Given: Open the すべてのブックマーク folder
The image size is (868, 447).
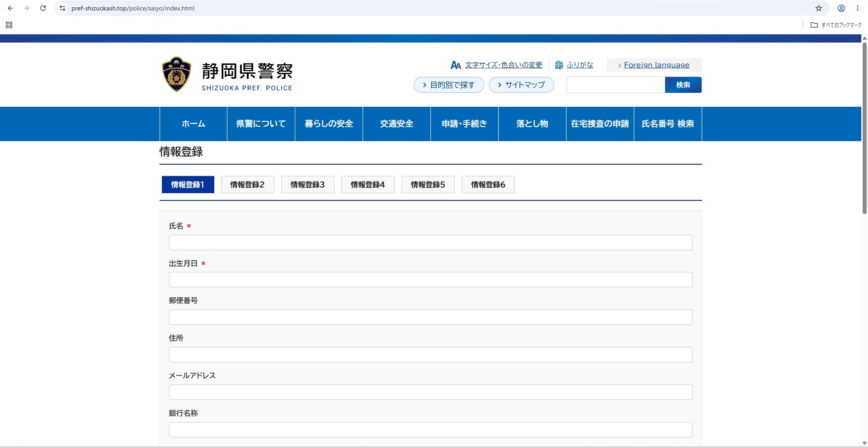Looking at the screenshot, I should point(836,25).
